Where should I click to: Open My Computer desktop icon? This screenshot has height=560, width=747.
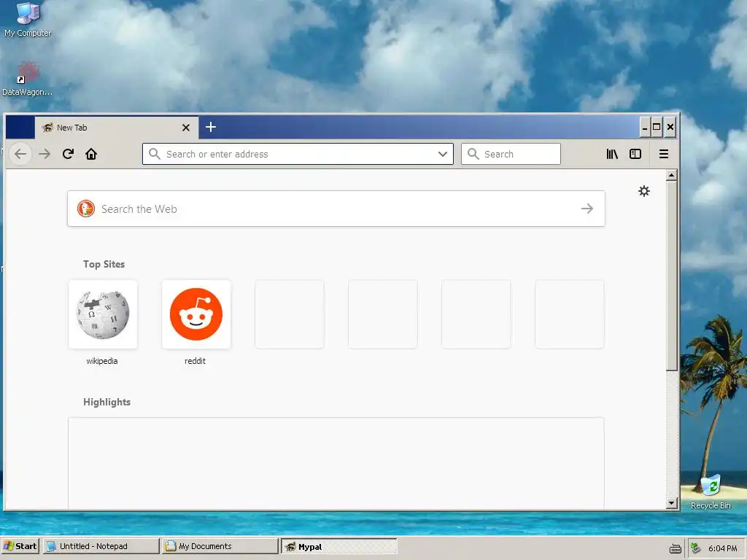tap(28, 20)
